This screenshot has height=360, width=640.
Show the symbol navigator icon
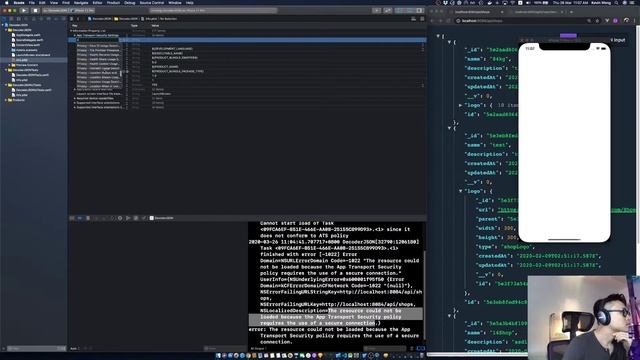[18, 19]
